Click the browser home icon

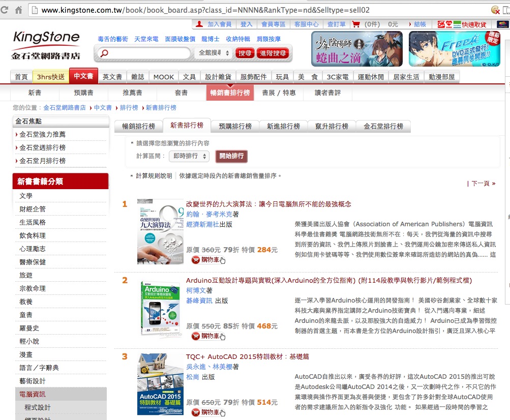(x=18, y=10)
